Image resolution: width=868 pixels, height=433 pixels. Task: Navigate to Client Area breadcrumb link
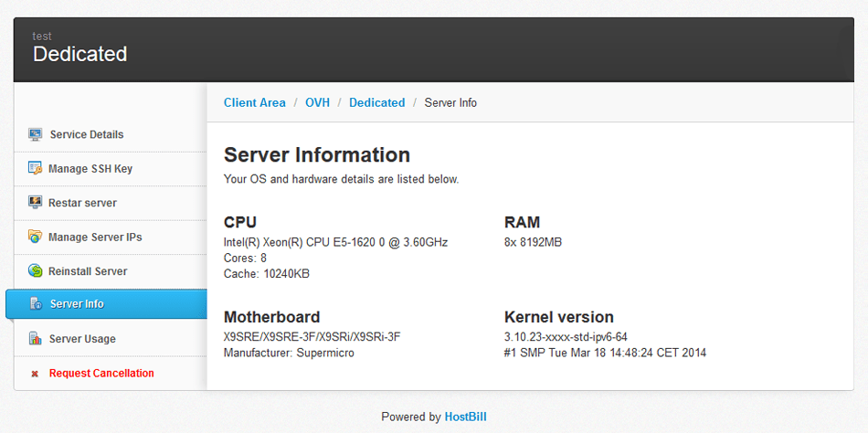pyautogui.click(x=254, y=103)
